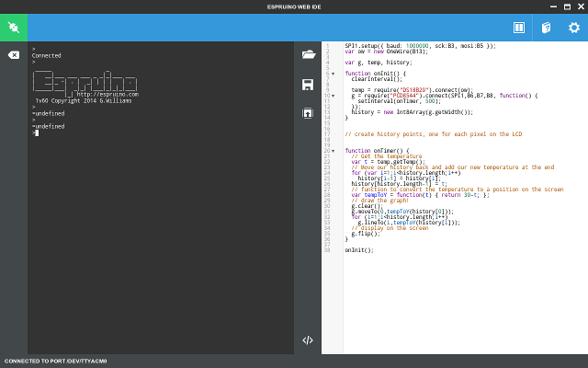Viewport: 588px width, 368px height.
Task: Clear terminal with the backspace icon
Action: coord(14,55)
